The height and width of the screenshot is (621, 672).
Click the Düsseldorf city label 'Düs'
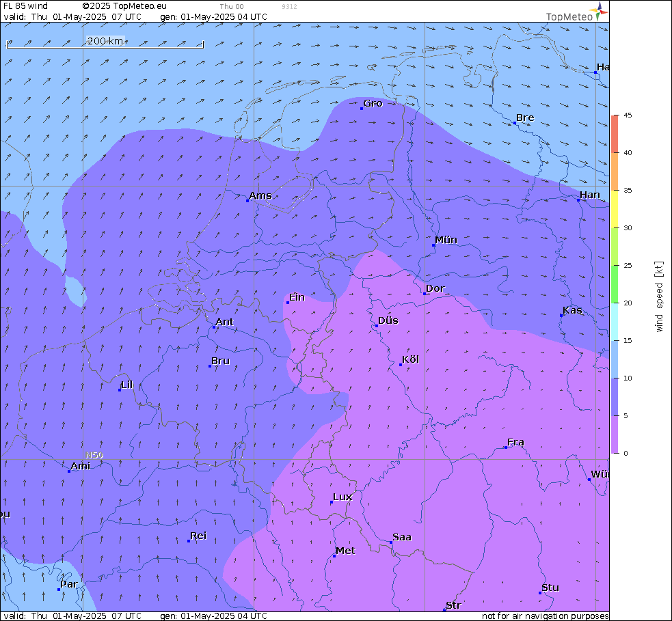coord(388,320)
